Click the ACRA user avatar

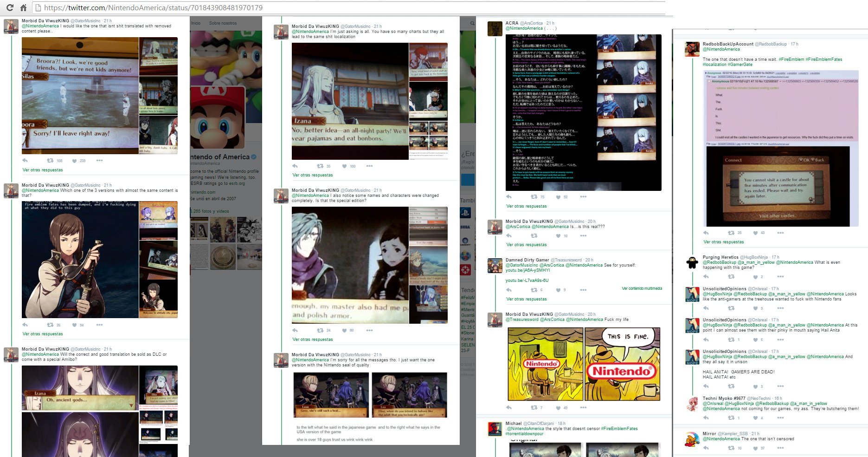pyautogui.click(x=495, y=29)
